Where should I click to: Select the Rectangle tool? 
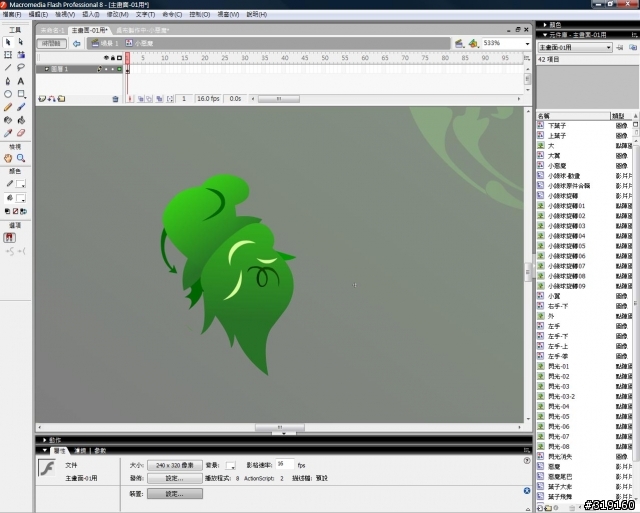point(21,94)
